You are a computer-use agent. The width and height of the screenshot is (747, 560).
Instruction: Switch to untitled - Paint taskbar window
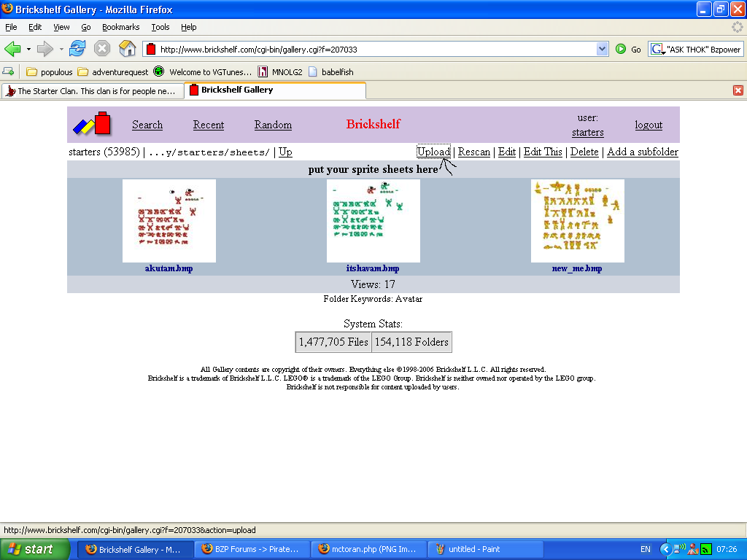(x=485, y=549)
